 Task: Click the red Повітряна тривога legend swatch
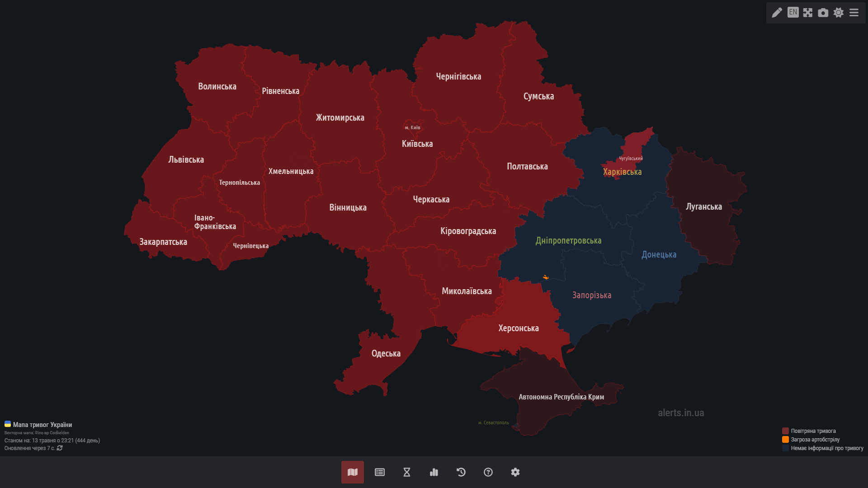point(785,431)
